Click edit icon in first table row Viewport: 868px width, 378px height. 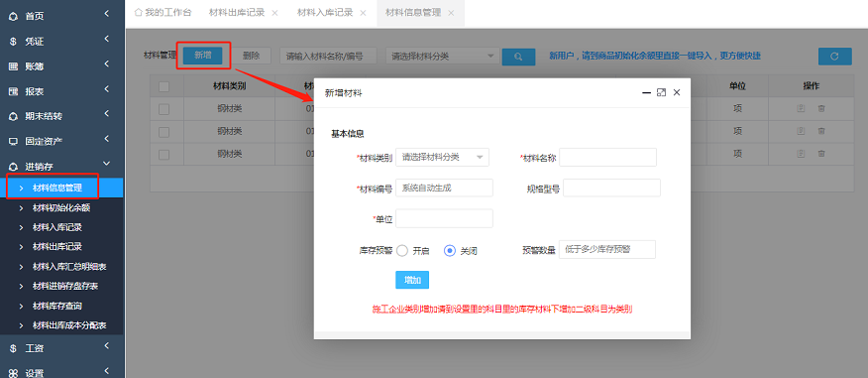tap(801, 108)
